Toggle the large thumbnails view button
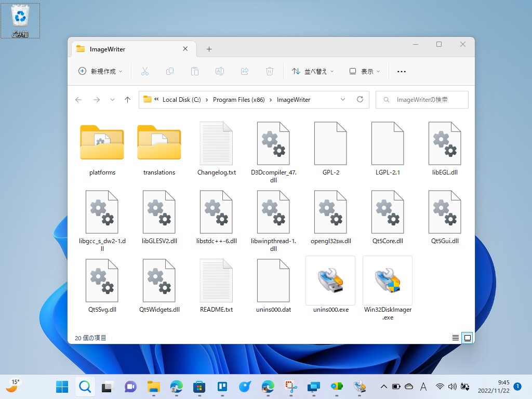The image size is (532, 399). (467, 337)
